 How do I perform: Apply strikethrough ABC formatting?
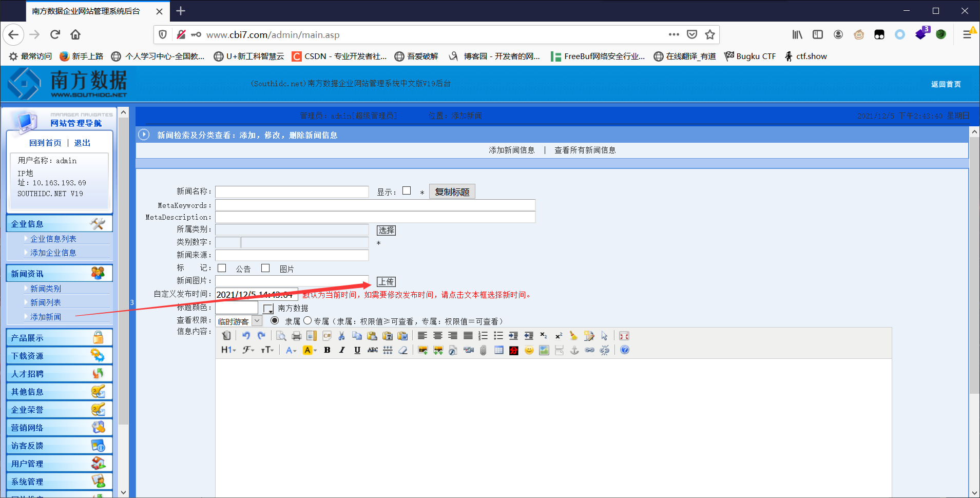pyautogui.click(x=373, y=350)
